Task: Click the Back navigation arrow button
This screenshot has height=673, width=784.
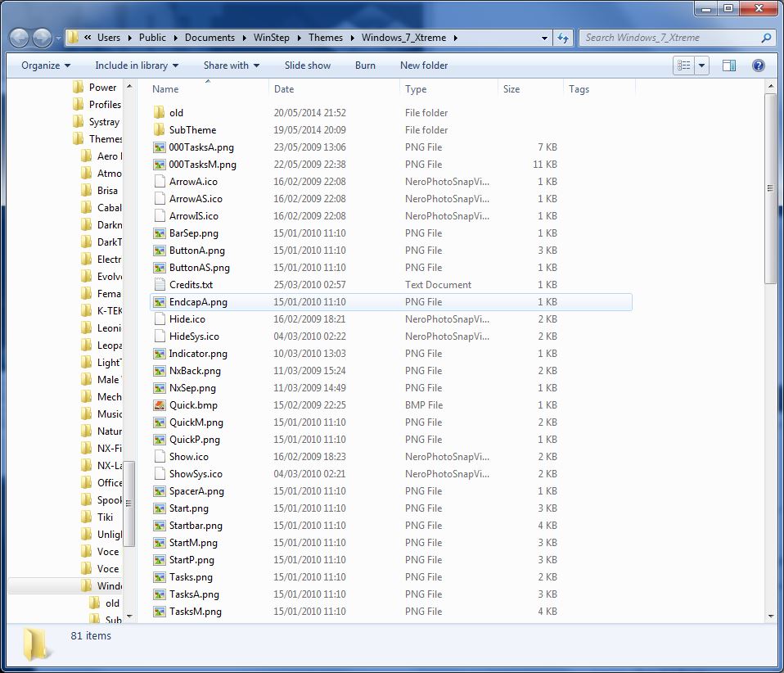Action: coord(20,38)
